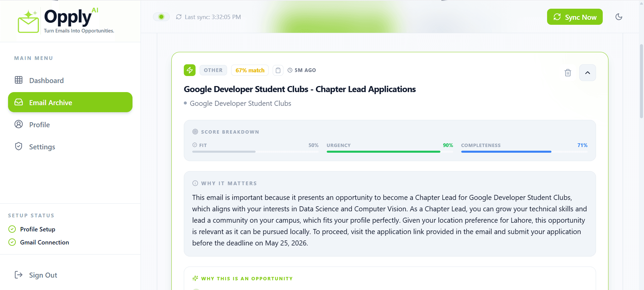Click the Profile Setup status text

[38, 229]
